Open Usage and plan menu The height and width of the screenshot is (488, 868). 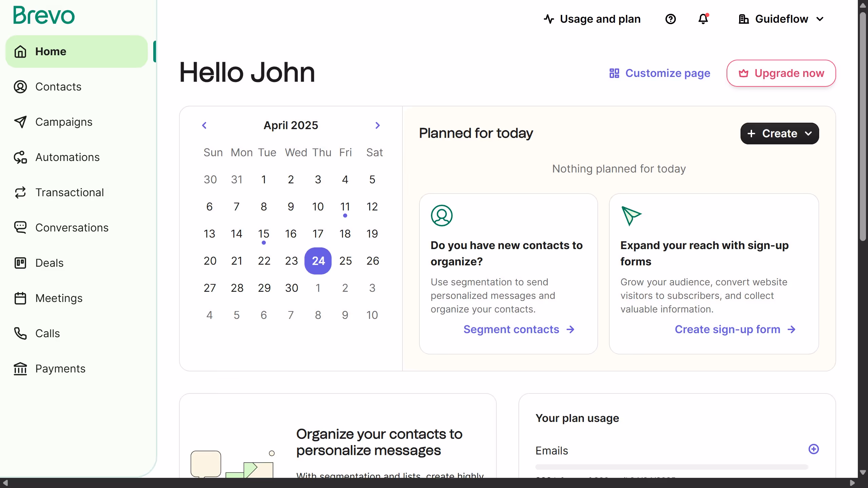tap(592, 19)
